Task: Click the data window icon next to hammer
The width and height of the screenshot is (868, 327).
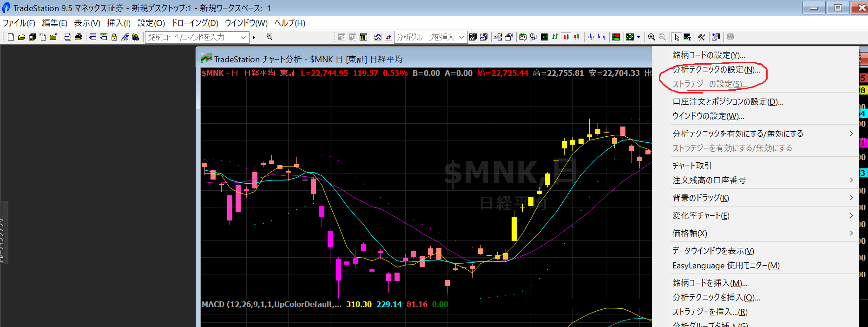Action: [716, 37]
